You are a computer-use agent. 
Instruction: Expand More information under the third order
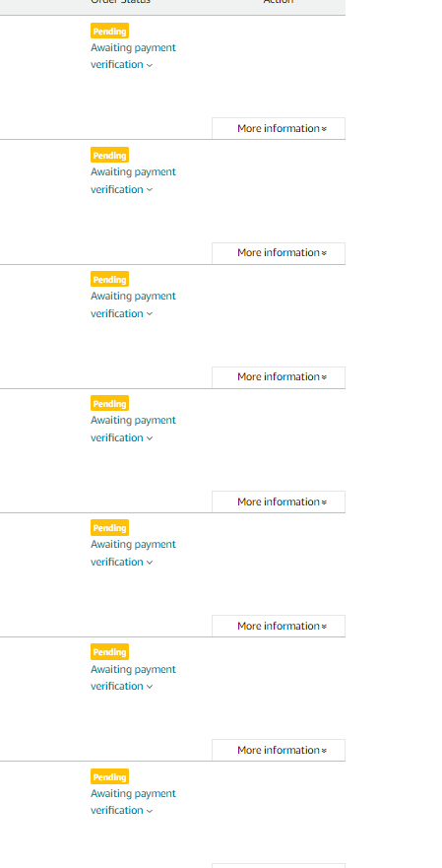click(279, 377)
